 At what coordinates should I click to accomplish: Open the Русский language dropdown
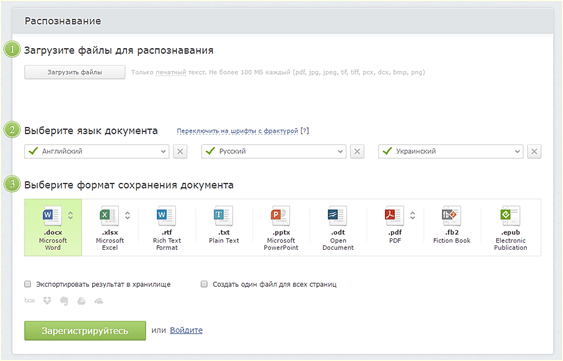tap(274, 152)
